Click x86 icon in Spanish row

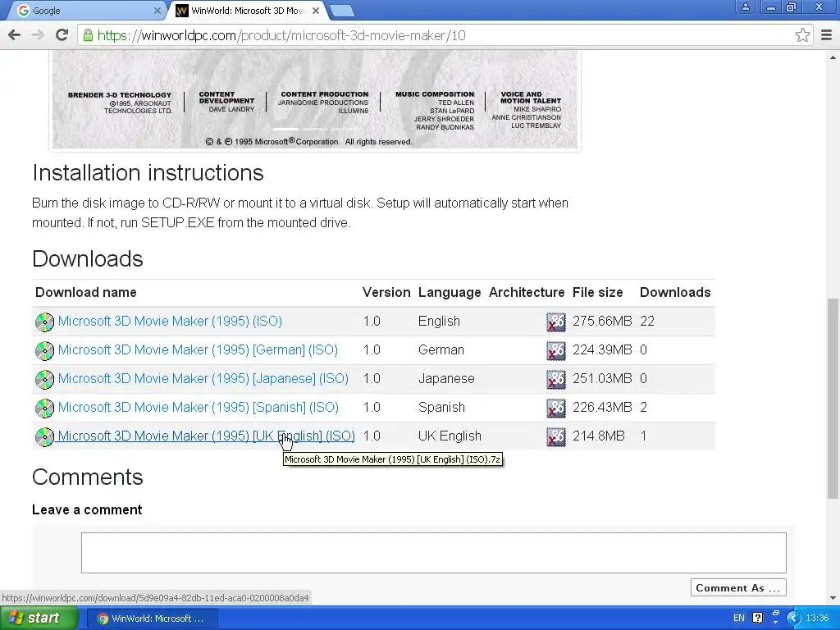pos(555,409)
